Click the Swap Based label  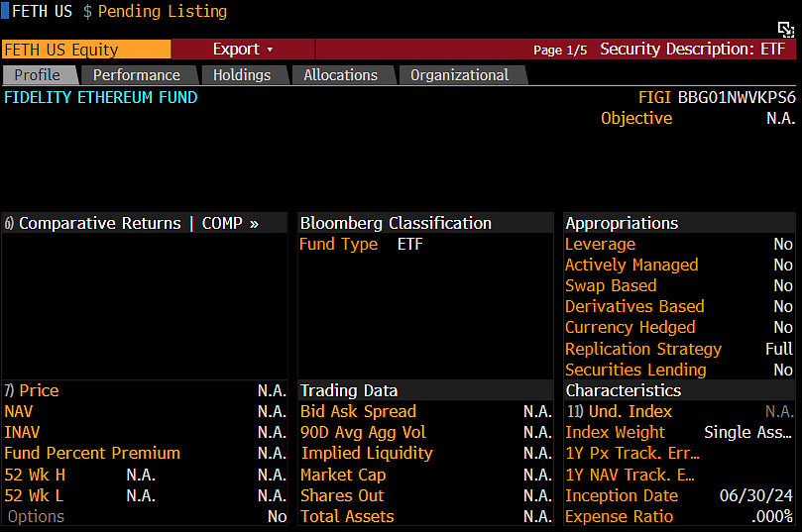611,285
